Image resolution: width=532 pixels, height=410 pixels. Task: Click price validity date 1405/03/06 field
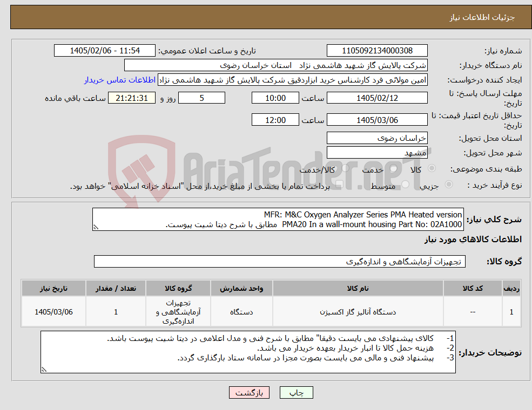[377, 120]
